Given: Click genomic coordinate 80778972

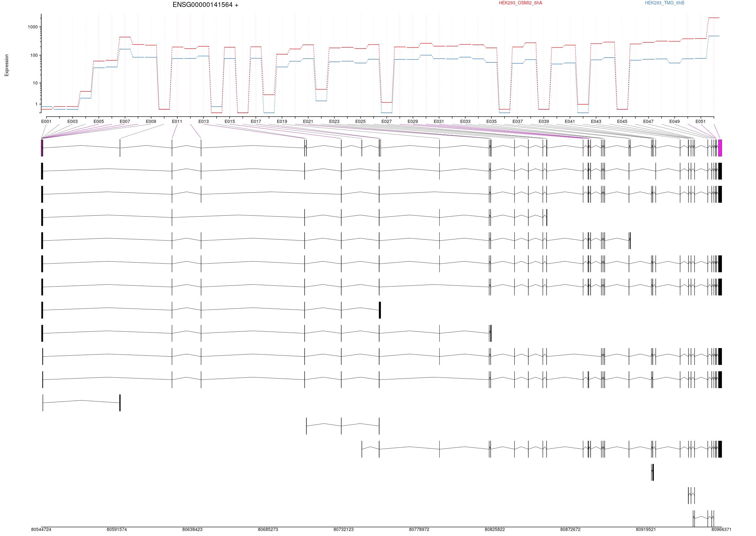Looking at the screenshot, I should pos(419,529).
